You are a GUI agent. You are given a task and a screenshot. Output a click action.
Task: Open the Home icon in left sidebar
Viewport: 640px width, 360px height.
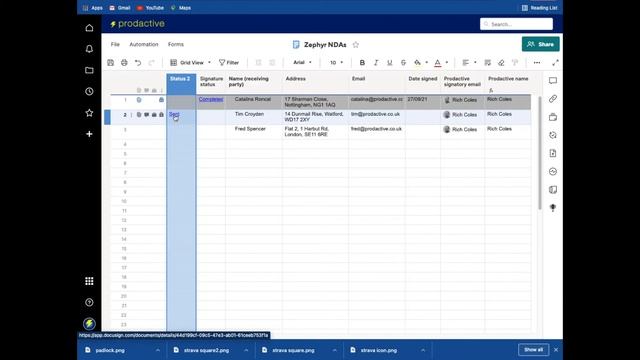point(89,28)
